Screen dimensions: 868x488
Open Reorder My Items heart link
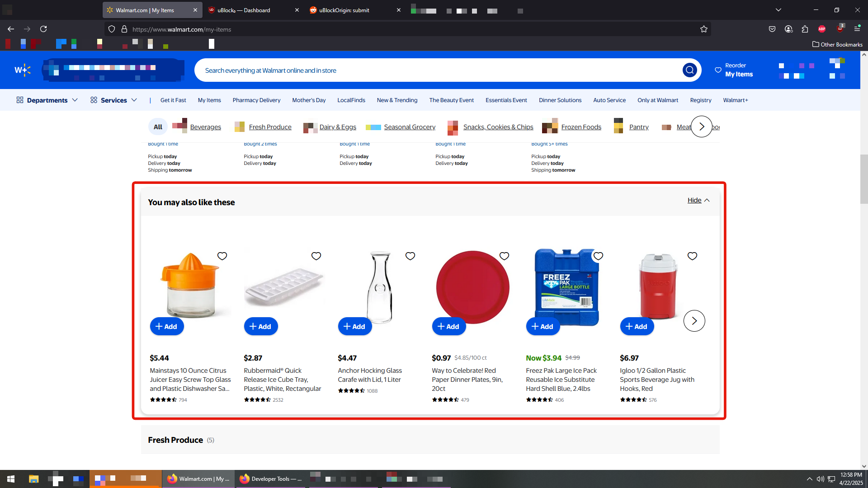click(x=734, y=70)
